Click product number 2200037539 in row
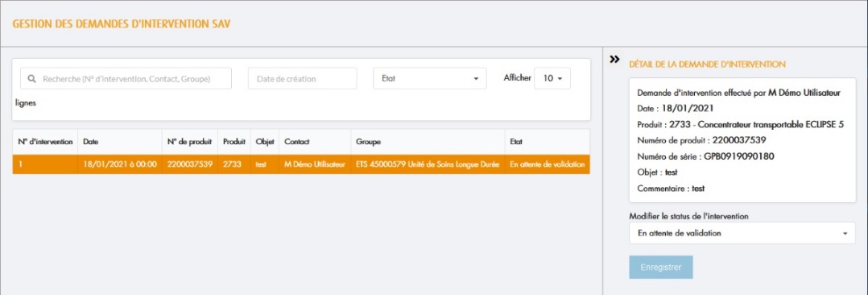The image size is (868, 295). pyautogui.click(x=190, y=164)
